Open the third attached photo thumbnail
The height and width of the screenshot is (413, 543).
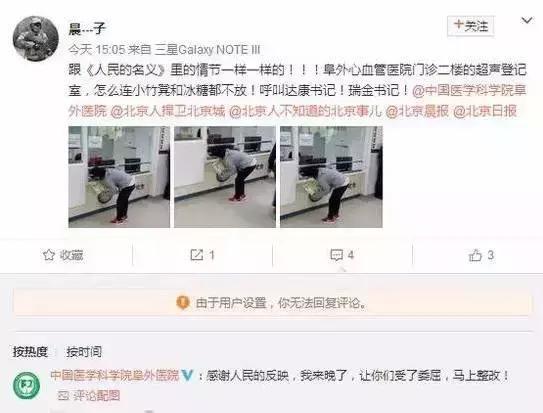331,177
